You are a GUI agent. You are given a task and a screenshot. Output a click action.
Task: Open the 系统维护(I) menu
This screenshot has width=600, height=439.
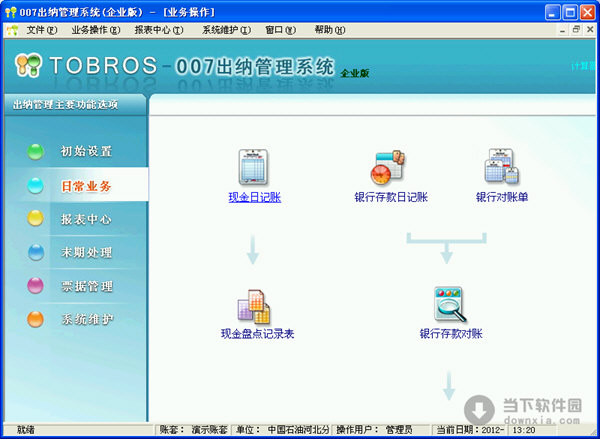pos(227,30)
